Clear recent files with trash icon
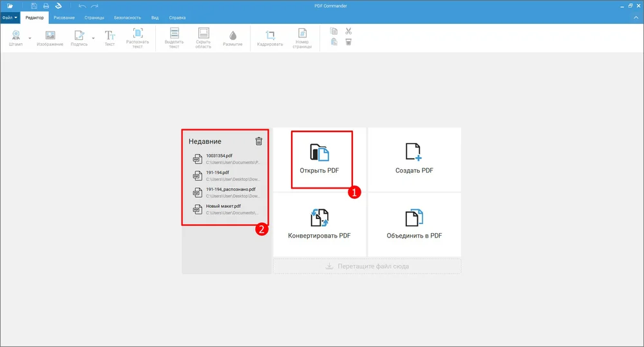Viewport: 644px width, 347px height. [259, 141]
